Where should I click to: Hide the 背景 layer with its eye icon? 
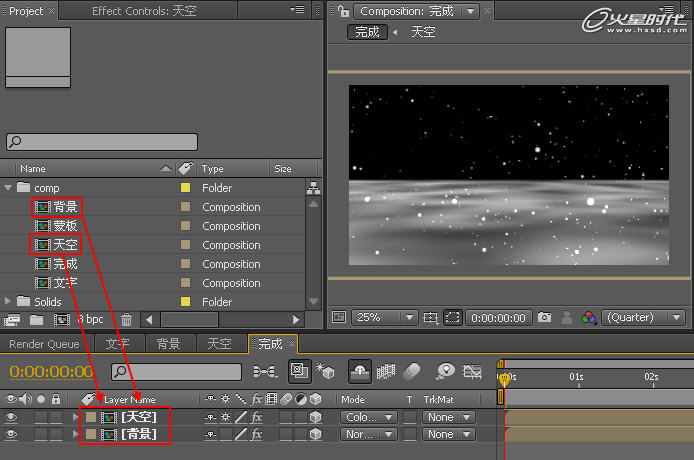(11, 434)
